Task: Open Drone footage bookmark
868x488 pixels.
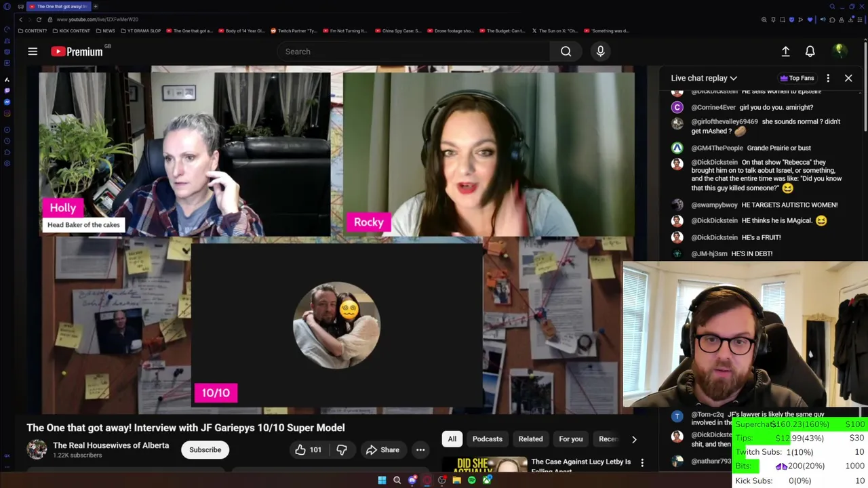Action: (451, 30)
